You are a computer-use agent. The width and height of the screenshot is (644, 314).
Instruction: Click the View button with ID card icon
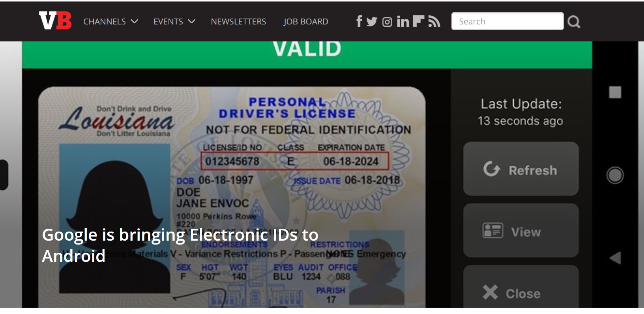[x=521, y=230]
